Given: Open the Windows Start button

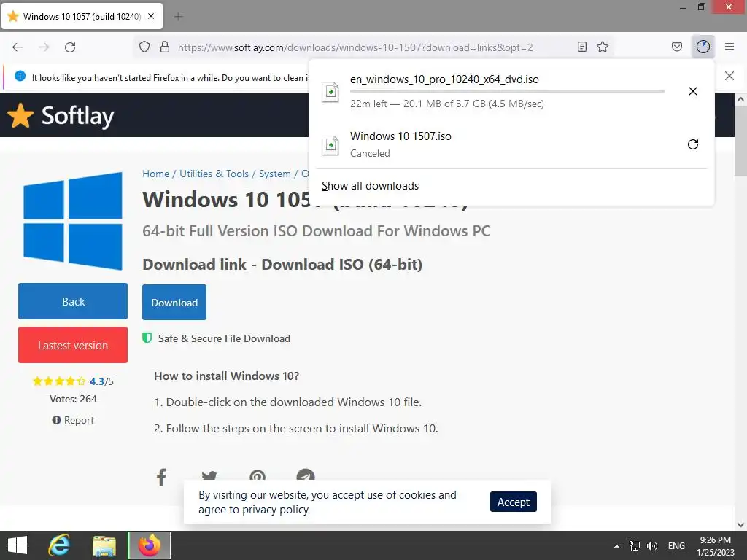Looking at the screenshot, I should tap(18, 545).
